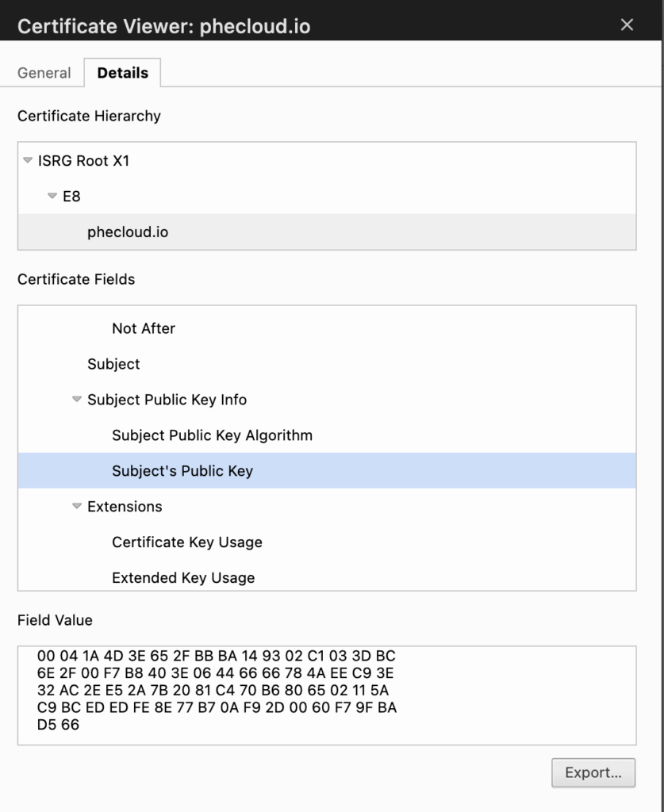The image size is (664, 812).
Task: Select ISRG Root X1 certificate
Action: point(83,161)
